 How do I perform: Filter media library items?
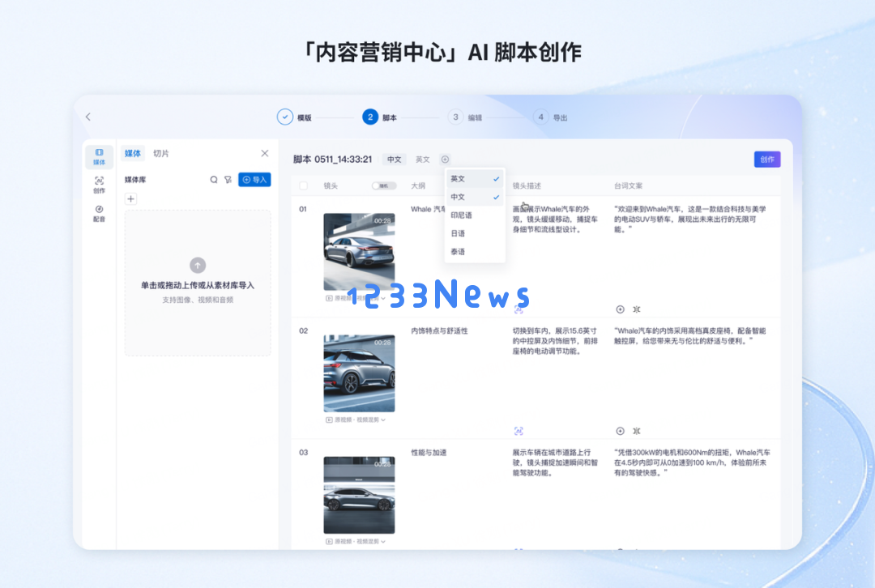[x=228, y=180]
